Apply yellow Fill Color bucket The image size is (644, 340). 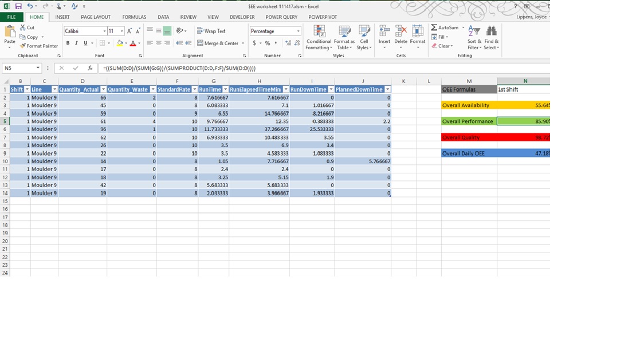click(x=120, y=43)
